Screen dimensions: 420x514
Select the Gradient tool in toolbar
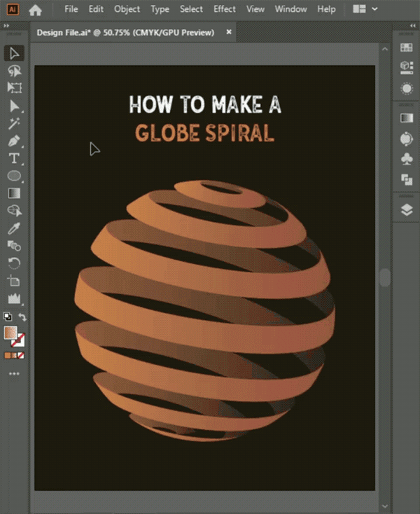coord(14,193)
